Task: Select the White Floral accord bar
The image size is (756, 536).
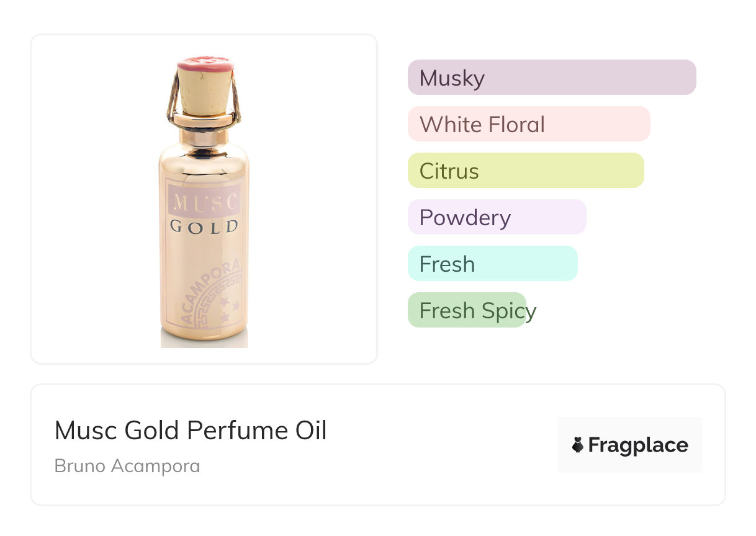Action: coord(528,124)
